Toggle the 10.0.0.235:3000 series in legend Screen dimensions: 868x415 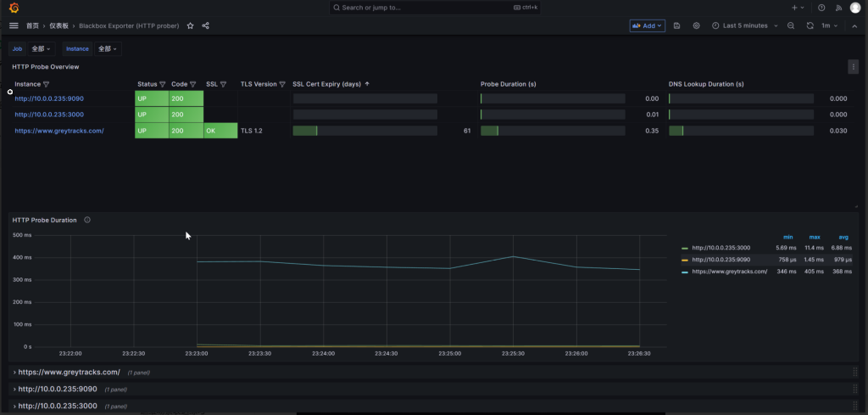point(721,247)
